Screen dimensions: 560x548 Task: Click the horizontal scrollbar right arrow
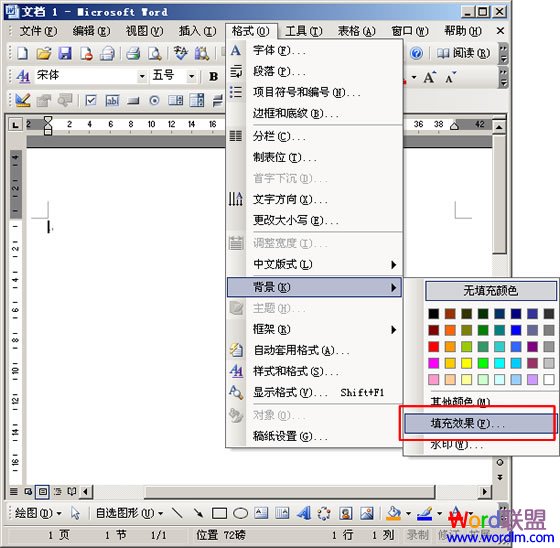pos(485,492)
